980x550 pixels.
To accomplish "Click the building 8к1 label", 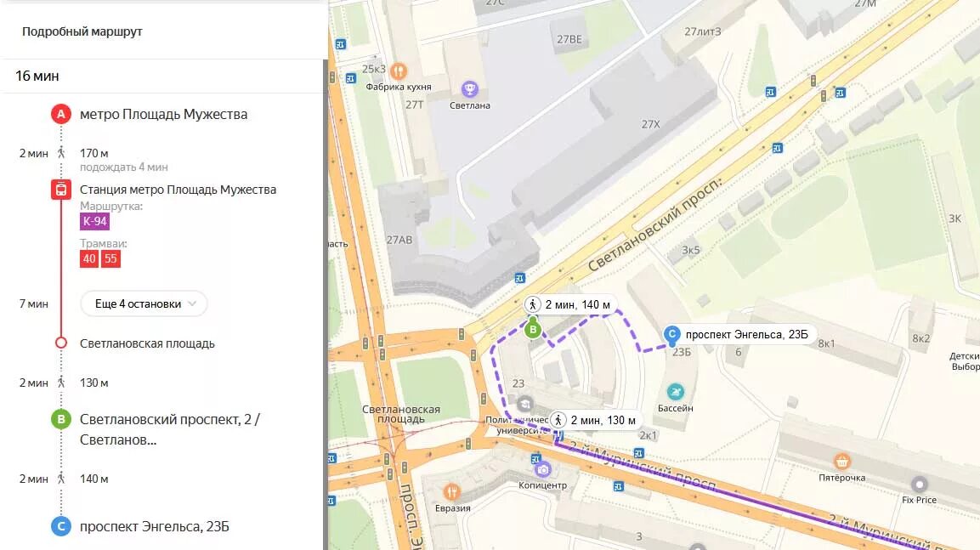I will 826,343.
